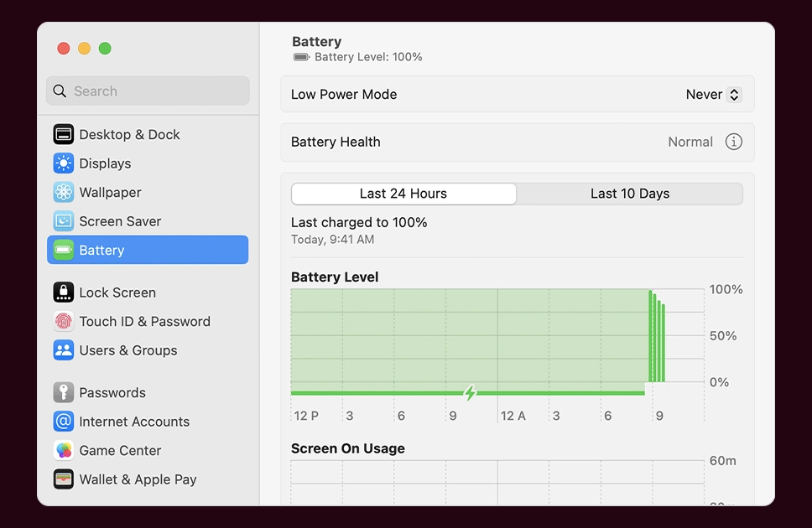Open Desktop & Dock settings
This screenshot has height=528, width=812.
(x=148, y=135)
